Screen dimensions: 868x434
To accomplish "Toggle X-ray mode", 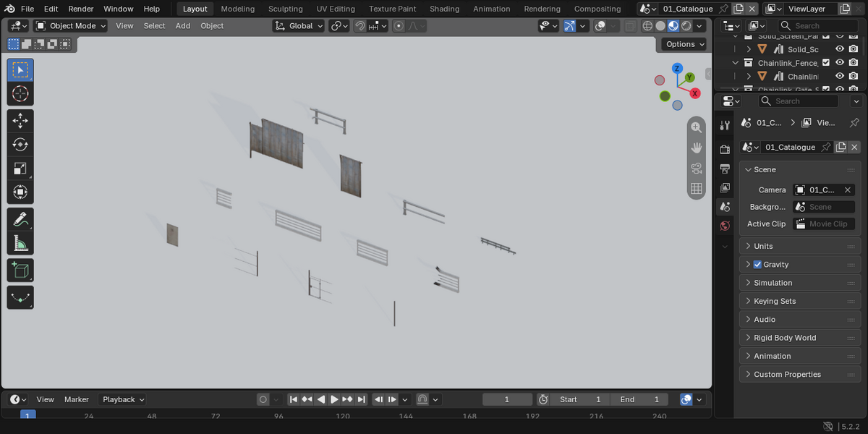I will tap(630, 25).
